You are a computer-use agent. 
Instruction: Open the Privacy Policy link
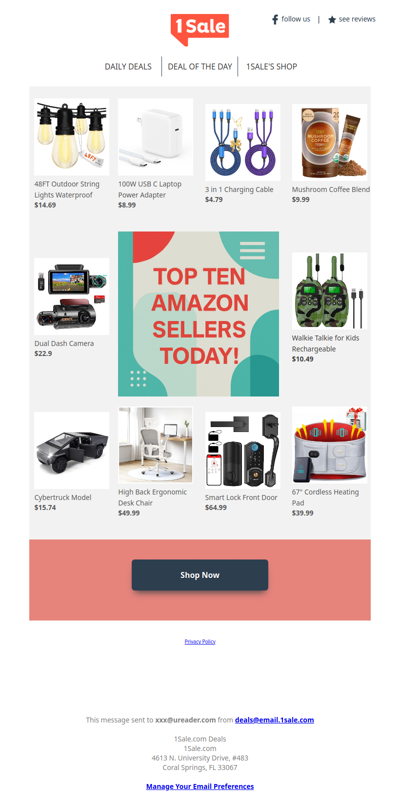(x=200, y=642)
